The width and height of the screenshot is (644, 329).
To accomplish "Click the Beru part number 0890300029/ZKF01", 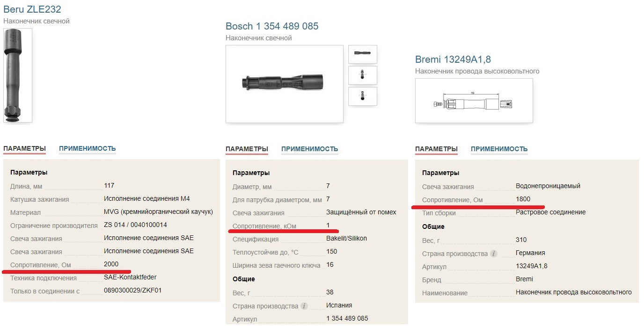I will (133, 291).
